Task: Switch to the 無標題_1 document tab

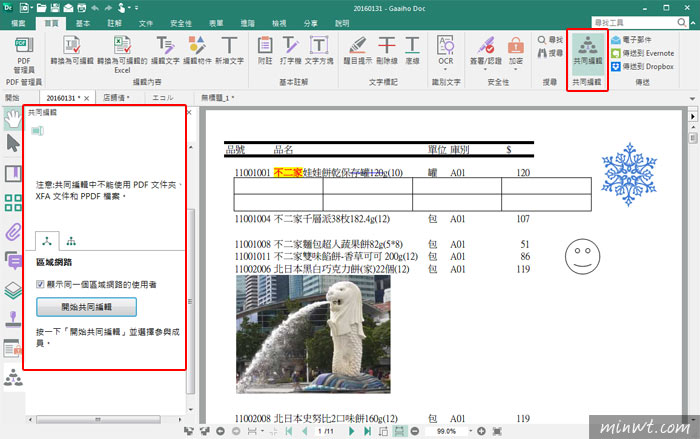Action: tap(217, 98)
